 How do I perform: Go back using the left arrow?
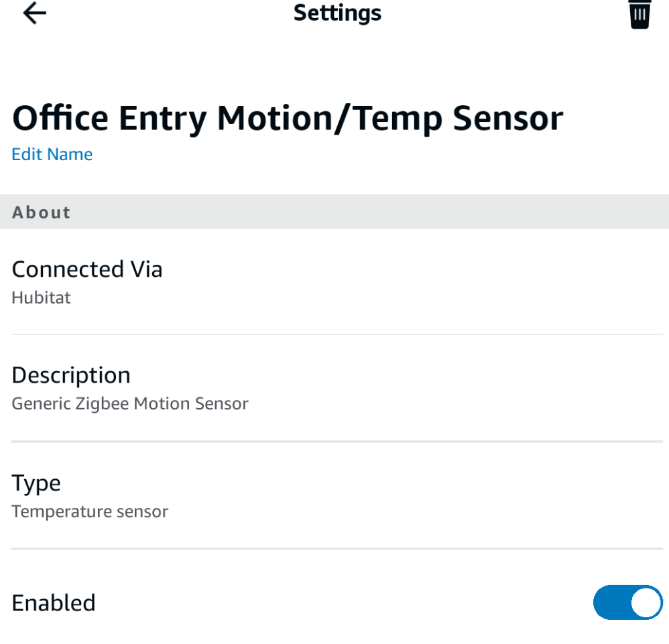click(34, 13)
